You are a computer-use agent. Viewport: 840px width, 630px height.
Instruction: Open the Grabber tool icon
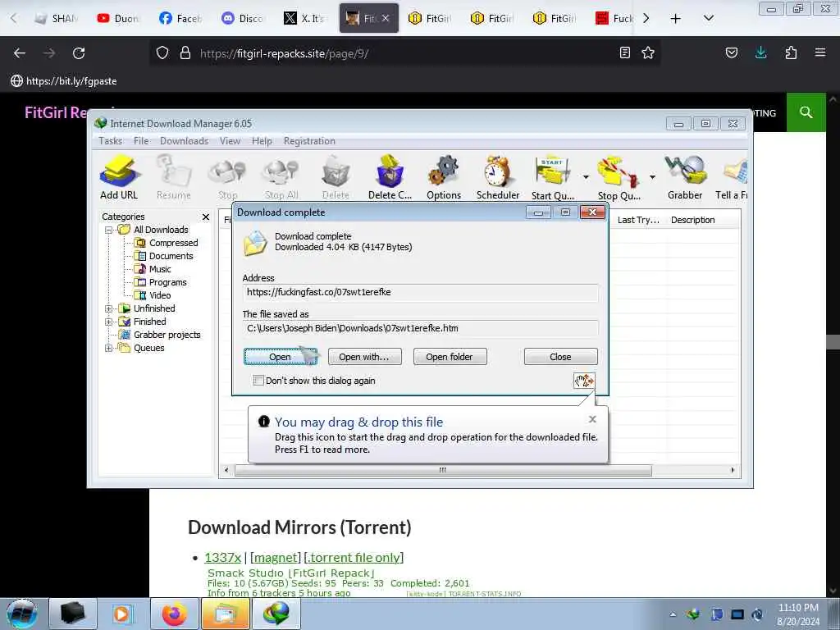(x=685, y=177)
